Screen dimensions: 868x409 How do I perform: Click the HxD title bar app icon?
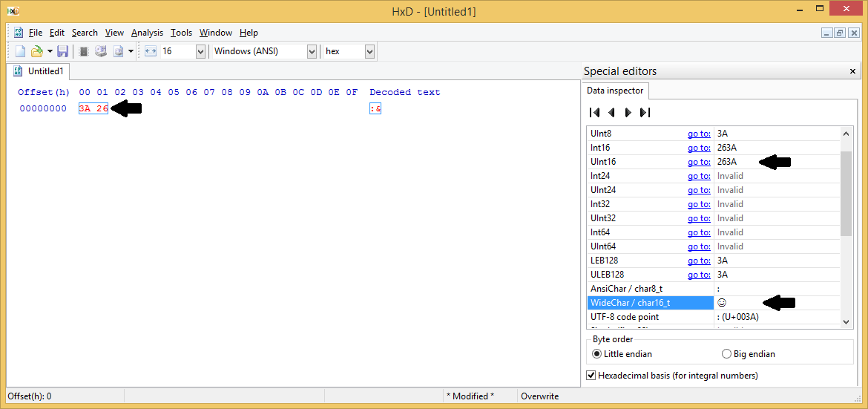click(x=13, y=10)
